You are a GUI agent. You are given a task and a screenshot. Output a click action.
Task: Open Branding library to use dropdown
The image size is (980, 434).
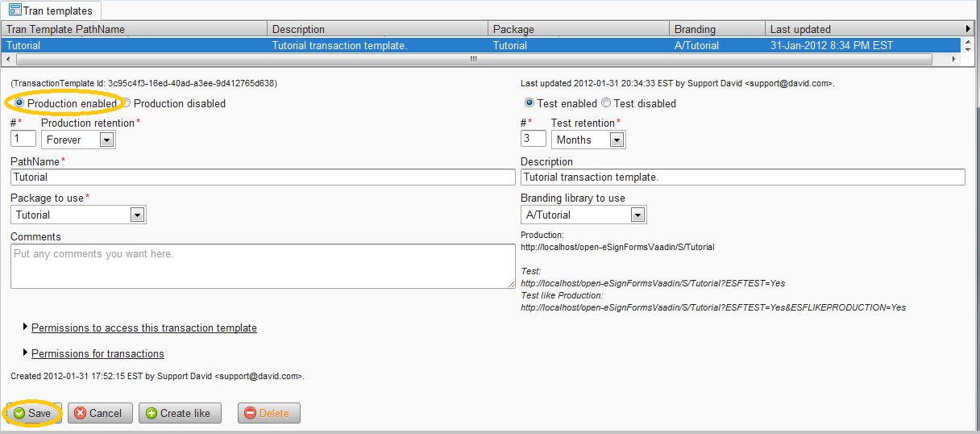pos(637,215)
